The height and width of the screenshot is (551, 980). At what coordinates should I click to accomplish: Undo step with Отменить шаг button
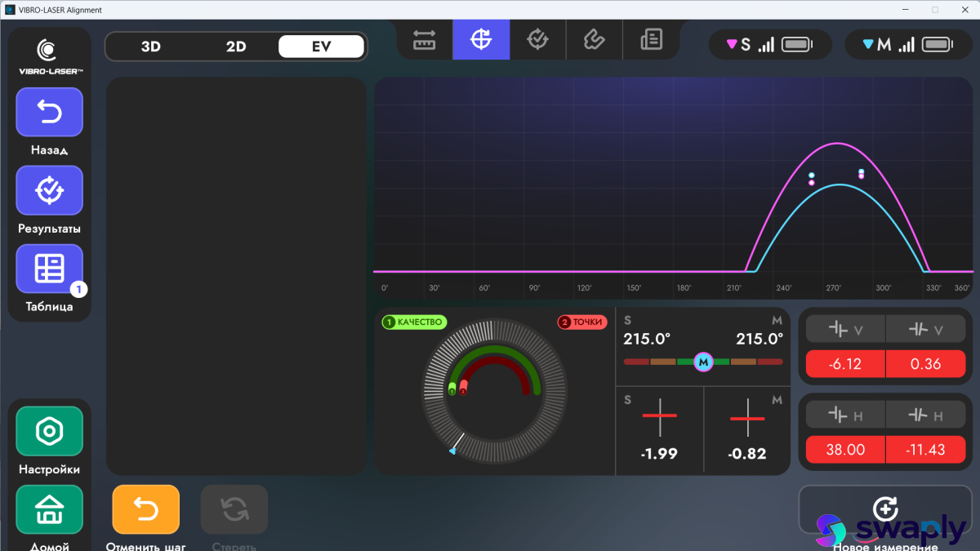(x=145, y=509)
